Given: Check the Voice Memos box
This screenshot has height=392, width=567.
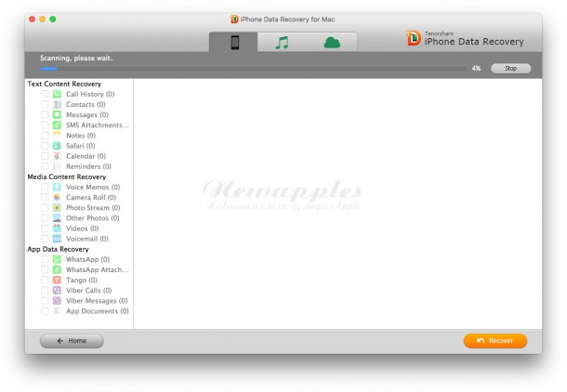Looking at the screenshot, I should (45, 187).
